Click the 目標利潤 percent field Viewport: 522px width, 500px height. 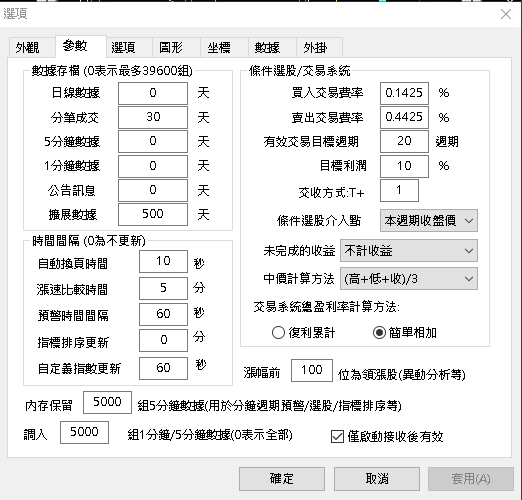404,166
